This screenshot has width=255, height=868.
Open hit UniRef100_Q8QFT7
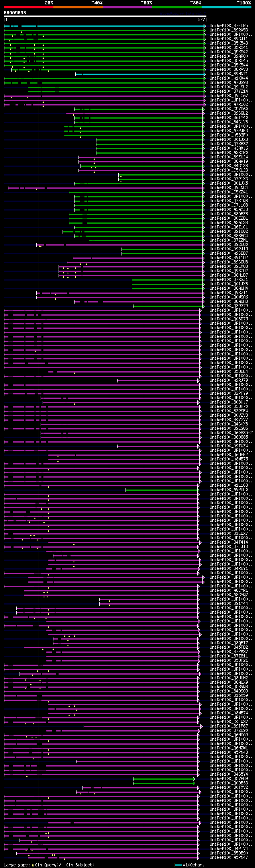tap(229, 643)
